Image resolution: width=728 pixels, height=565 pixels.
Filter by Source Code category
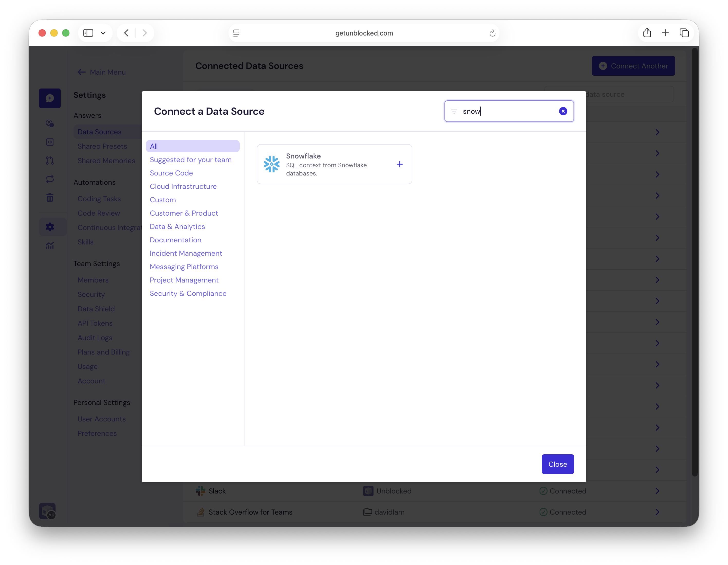pyautogui.click(x=171, y=173)
